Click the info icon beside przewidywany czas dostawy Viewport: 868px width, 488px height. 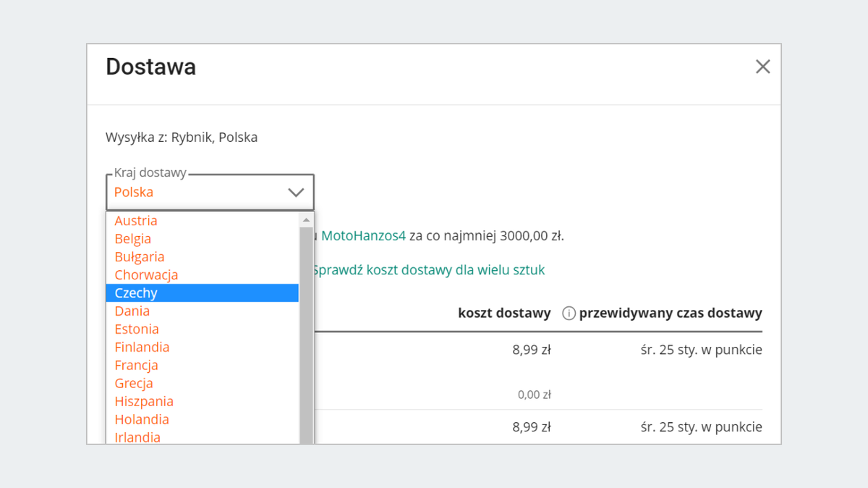point(569,314)
